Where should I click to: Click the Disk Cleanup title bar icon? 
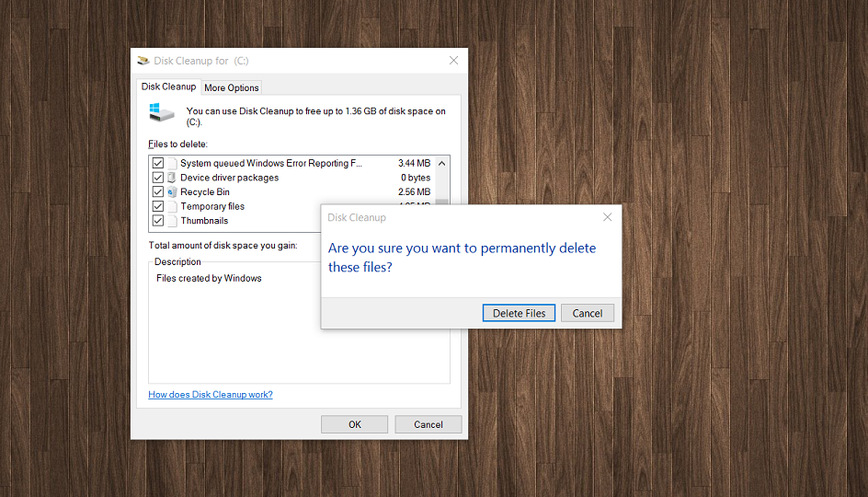tap(143, 61)
